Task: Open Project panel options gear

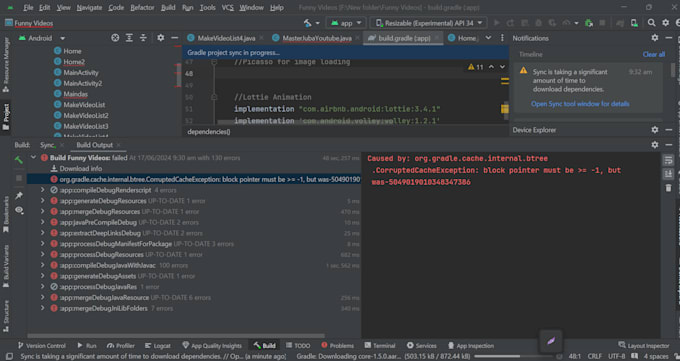Action: point(160,38)
